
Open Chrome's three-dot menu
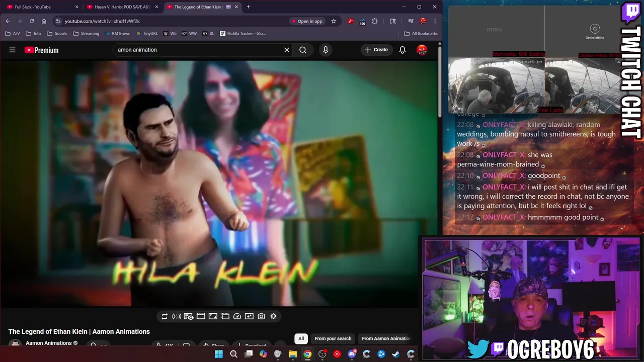435,21
